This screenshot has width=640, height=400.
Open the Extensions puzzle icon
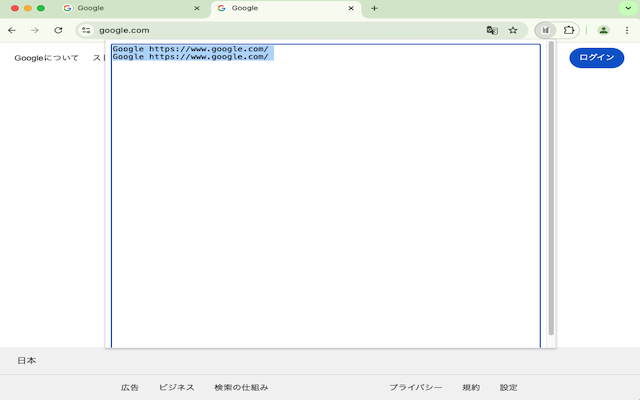[x=570, y=30]
